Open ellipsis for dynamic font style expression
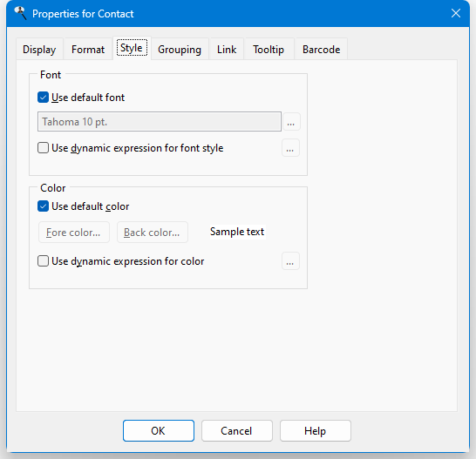This screenshot has width=476, height=459. click(x=290, y=148)
